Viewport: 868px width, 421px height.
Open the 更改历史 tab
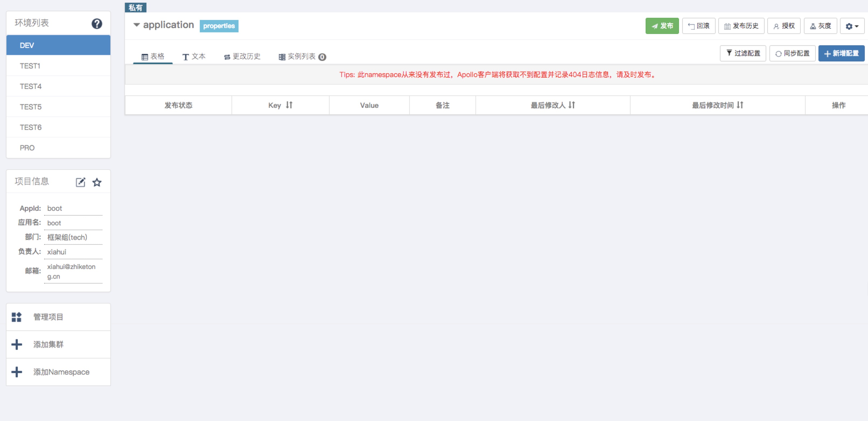pos(242,56)
